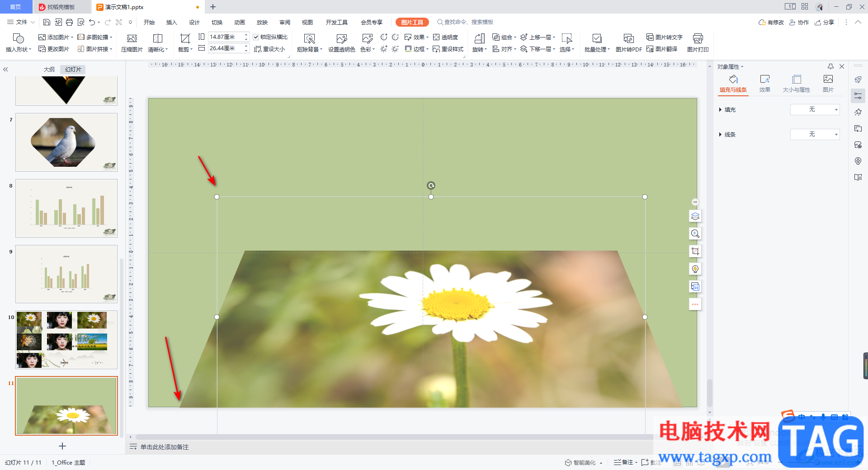Click the Sharpen (清晰化) icon
Viewport: 868px width, 470px height.
coord(158,38)
